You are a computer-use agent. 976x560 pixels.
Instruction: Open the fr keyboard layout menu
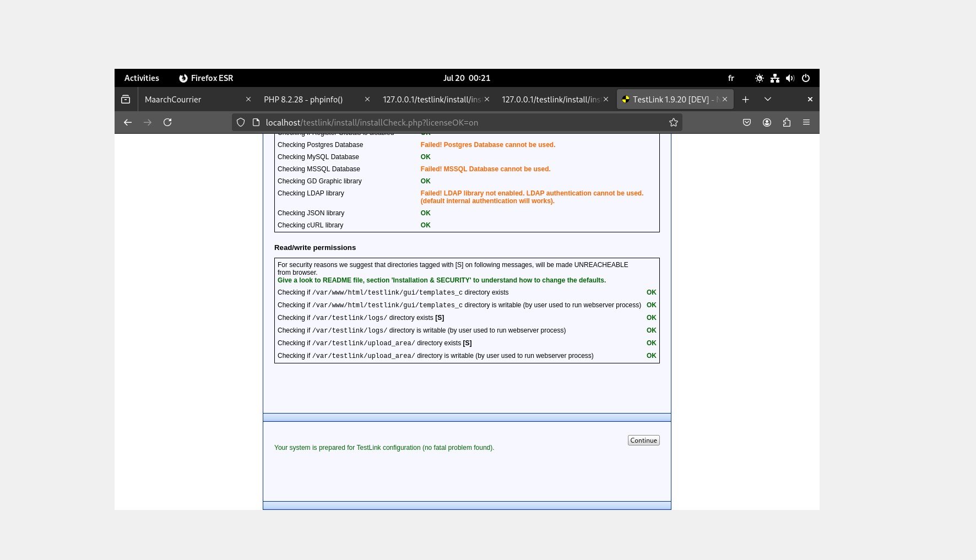(x=731, y=78)
